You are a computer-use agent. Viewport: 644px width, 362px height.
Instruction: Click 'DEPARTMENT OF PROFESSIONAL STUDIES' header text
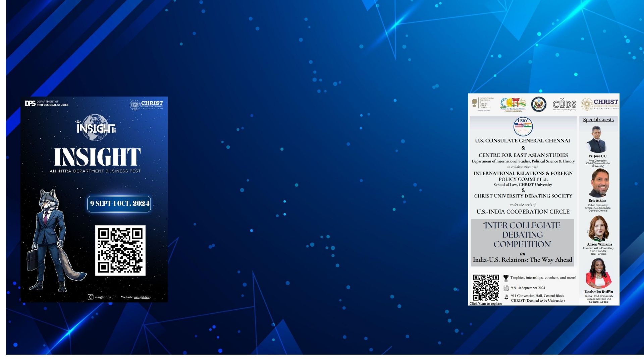tap(52, 103)
